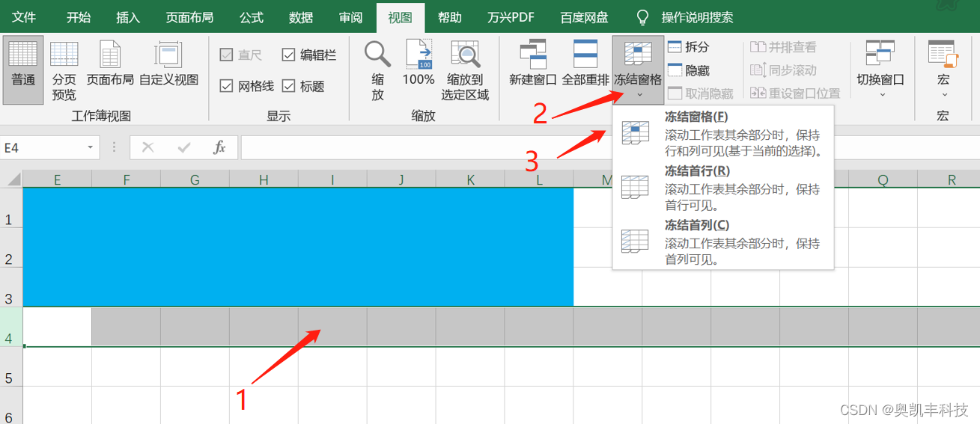
Task: Open the Page Layout (页面布局) ribbon tab
Action: tap(189, 17)
